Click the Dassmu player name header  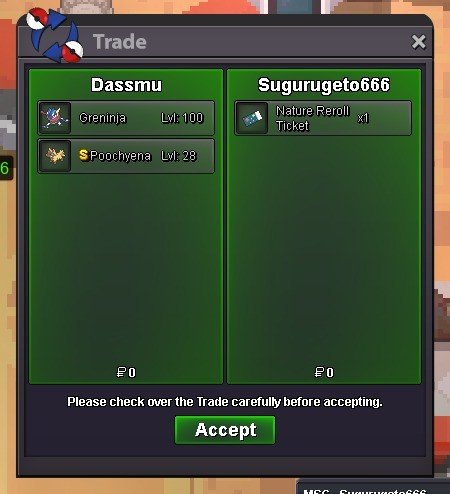pos(126,85)
